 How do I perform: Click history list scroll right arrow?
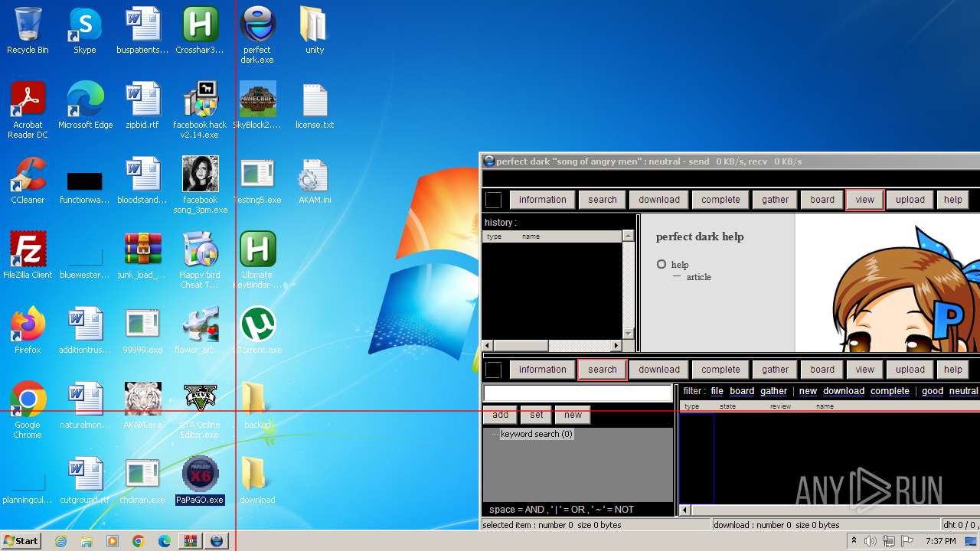tap(616, 345)
